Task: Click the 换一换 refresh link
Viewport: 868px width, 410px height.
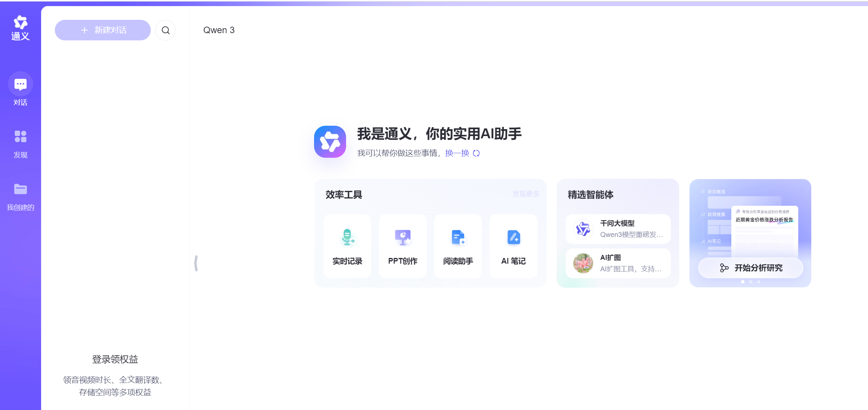Action: point(457,153)
